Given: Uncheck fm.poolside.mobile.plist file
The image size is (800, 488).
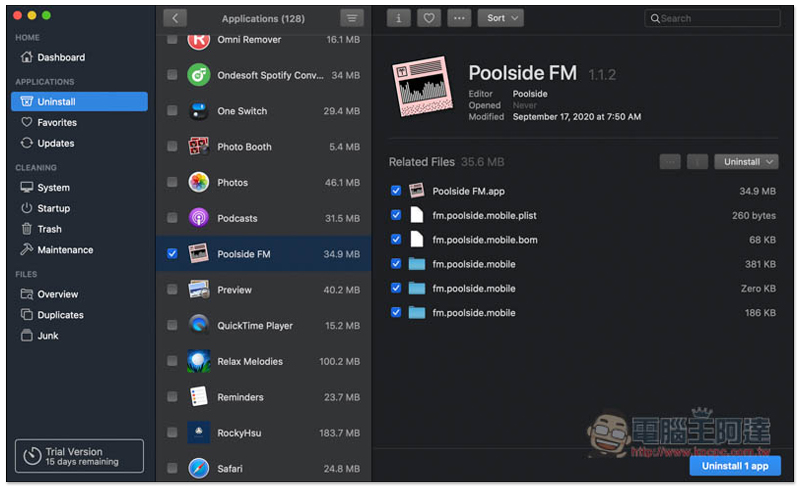Looking at the screenshot, I should (x=396, y=215).
